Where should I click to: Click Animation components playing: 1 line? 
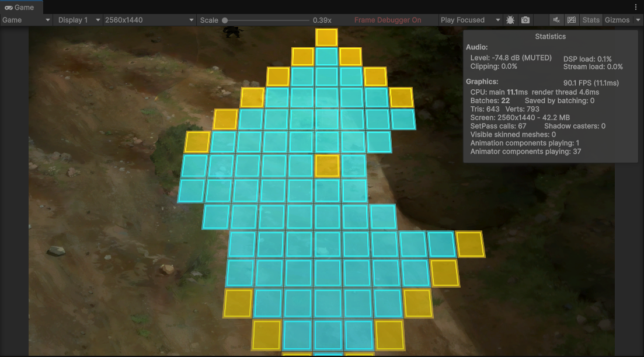tap(525, 143)
